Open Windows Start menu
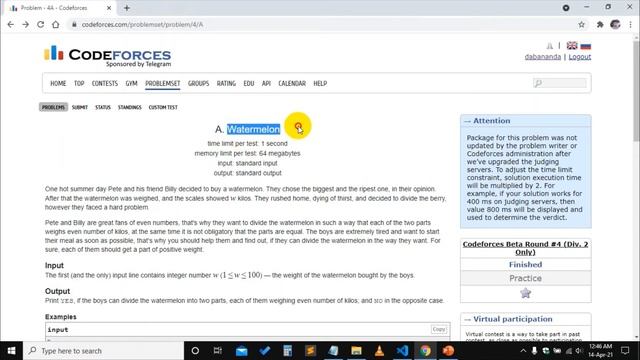The height and width of the screenshot is (360, 640). [11, 351]
